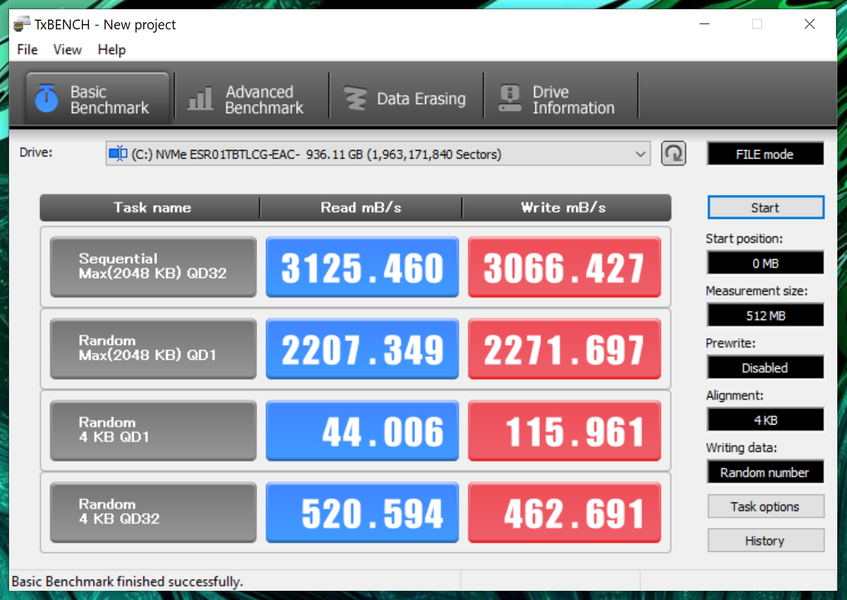The image size is (847, 600).
Task: Open the Help menu
Action: [x=112, y=50]
